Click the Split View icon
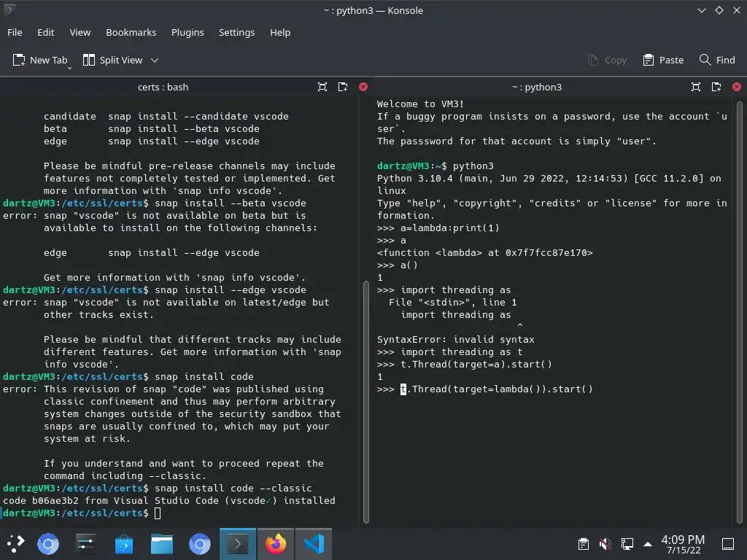The image size is (747, 560). click(88, 60)
